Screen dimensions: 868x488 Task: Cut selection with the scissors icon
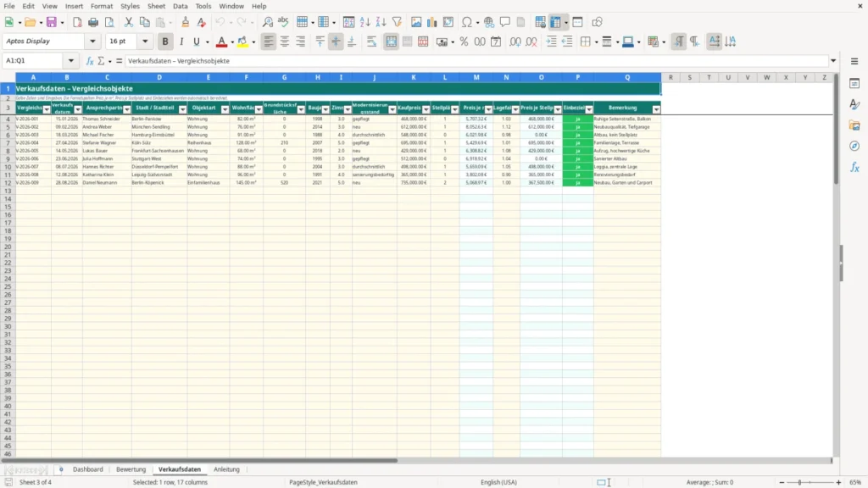[129, 22]
